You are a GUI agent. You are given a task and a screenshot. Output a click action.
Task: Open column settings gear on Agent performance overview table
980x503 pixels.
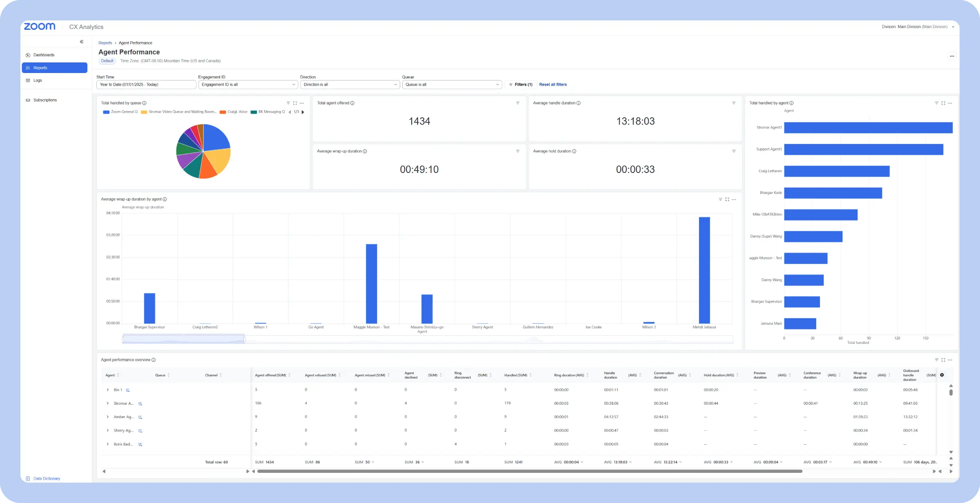[942, 375]
